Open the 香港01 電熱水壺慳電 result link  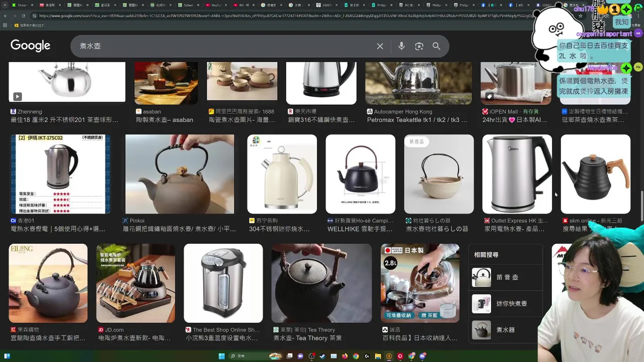coord(58,229)
